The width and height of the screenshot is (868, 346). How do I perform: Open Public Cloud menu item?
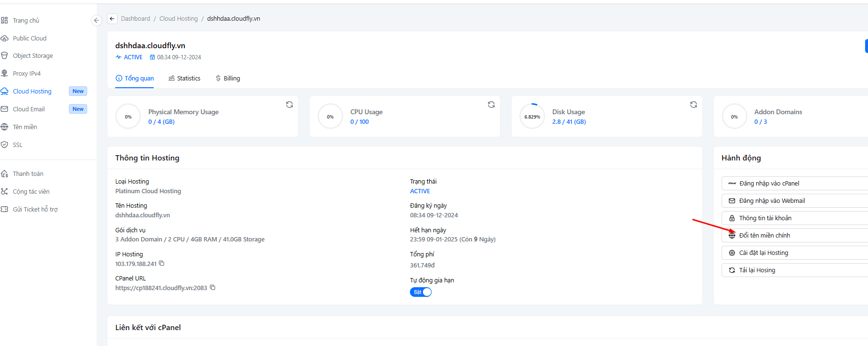coord(30,38)
